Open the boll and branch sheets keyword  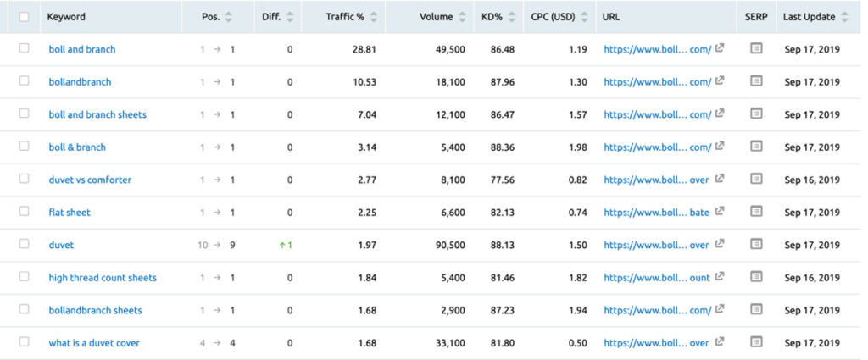coord(97,114)
